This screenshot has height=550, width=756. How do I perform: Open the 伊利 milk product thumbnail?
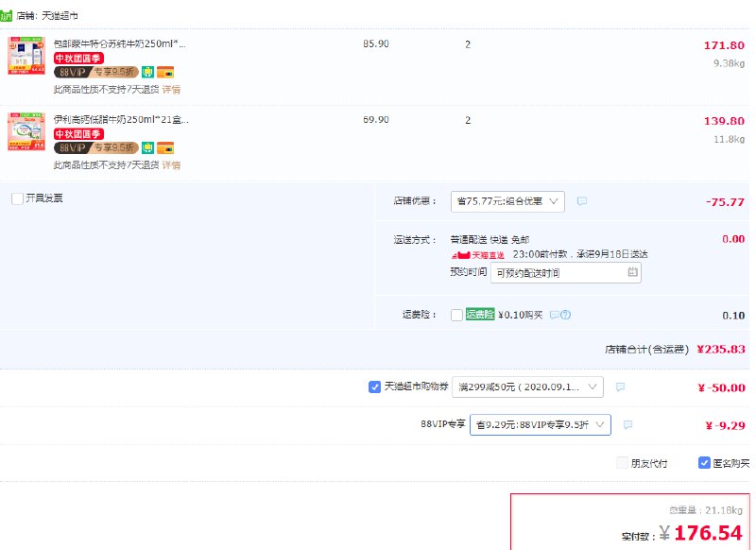pyautogui.click(x=26, y=131)
